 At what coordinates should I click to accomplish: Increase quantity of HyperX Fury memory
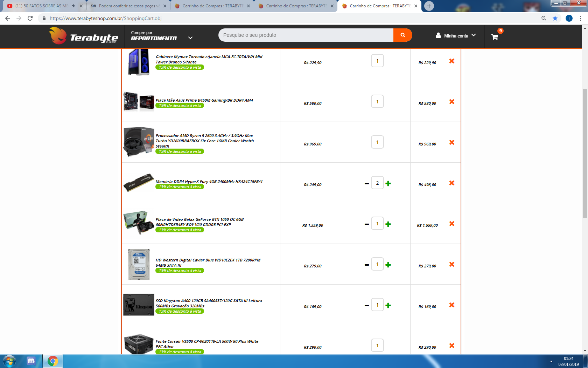(x=388, y=183)
